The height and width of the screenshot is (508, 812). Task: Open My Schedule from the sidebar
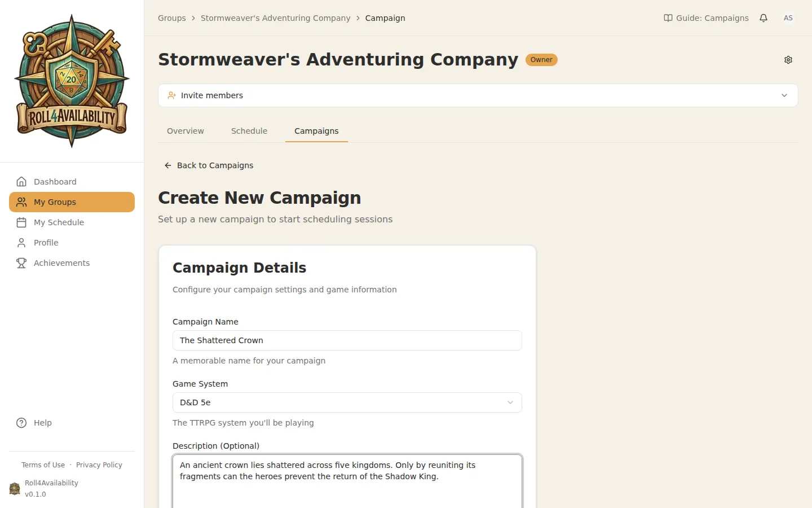[58, 222]
